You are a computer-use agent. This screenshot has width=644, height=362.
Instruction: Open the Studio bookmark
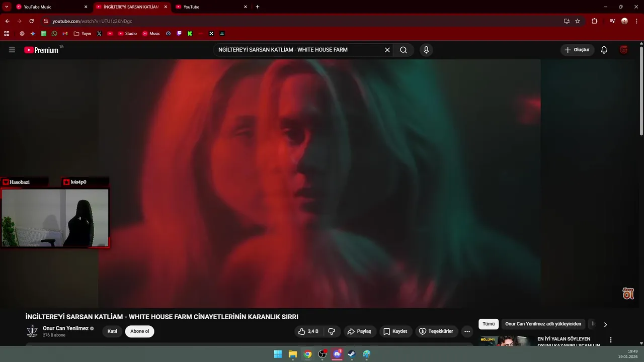point(127,34)
